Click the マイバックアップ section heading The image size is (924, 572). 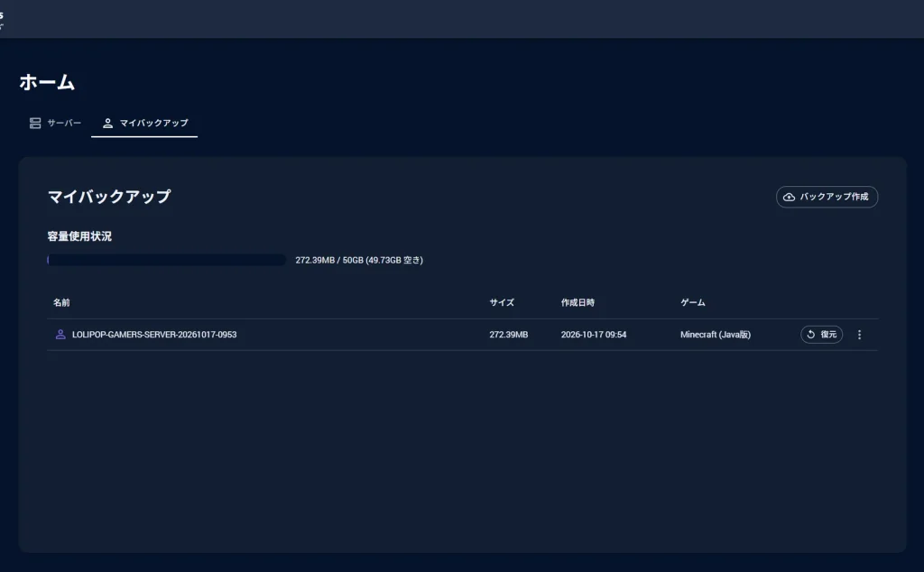pyautogui.click(x=109, y=196)
